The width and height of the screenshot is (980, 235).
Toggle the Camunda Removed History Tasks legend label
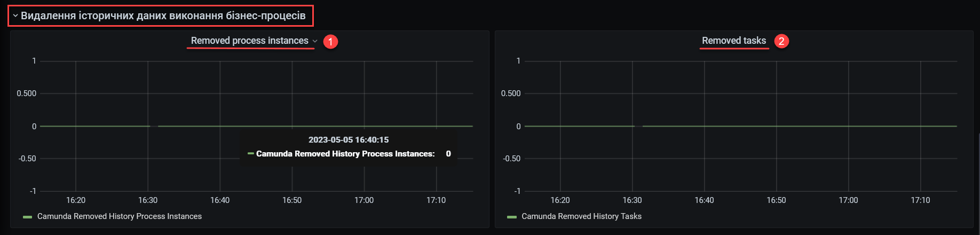click(x=581, y=216)
